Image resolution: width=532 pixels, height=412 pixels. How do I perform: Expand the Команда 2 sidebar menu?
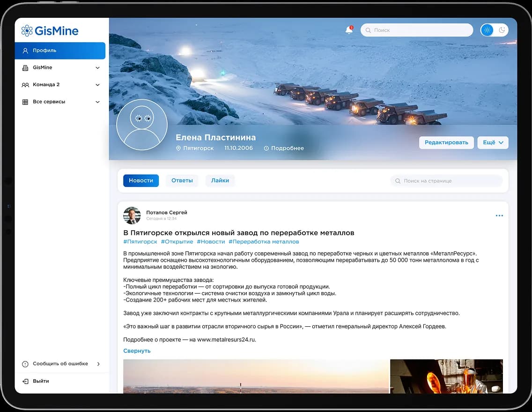[x=97, y=85]
